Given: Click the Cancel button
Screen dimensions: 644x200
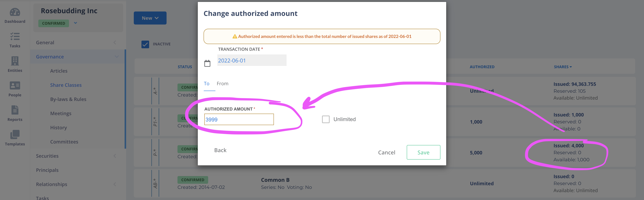Looking at the screenshot, I should click(387, 152).
